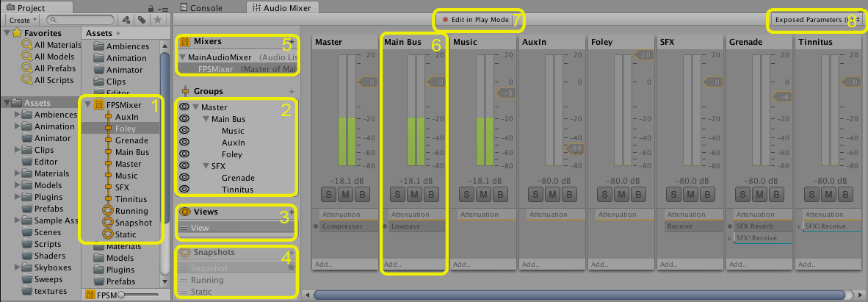Toggle visibility eye for Main Bus group
This screenshot has height=302, width=868.
pos(184,119)
